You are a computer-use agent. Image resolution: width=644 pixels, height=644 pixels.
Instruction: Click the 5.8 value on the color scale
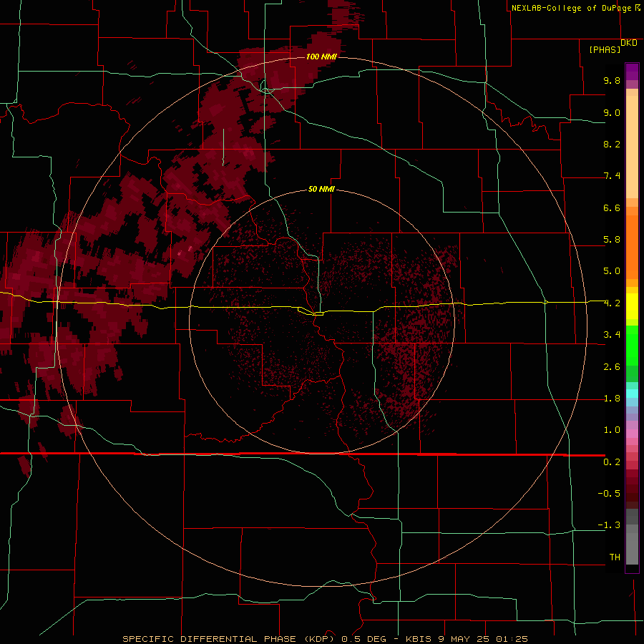click(x=612, y=240)
